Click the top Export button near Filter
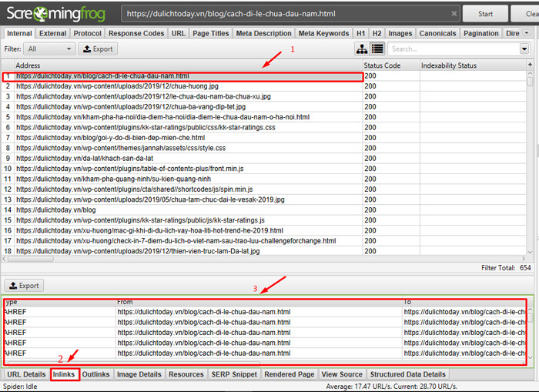539x392 pixels. 98,49
